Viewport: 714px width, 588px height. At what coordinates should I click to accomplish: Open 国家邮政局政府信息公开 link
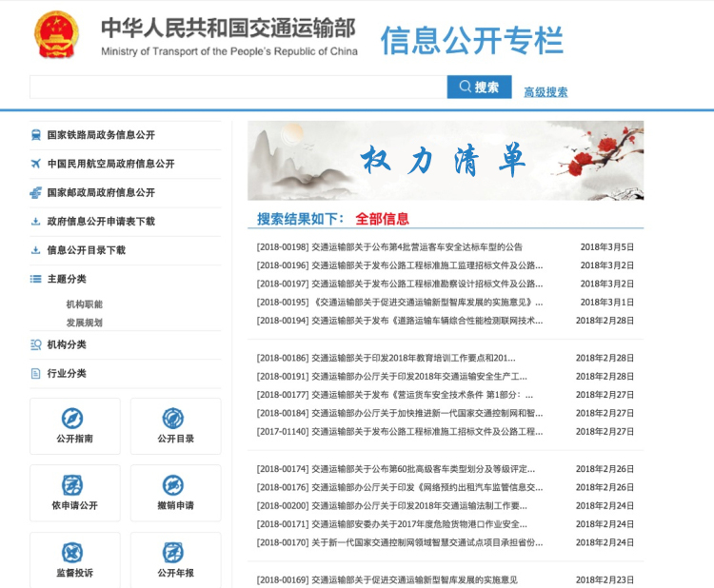click(x=101, y=192)
